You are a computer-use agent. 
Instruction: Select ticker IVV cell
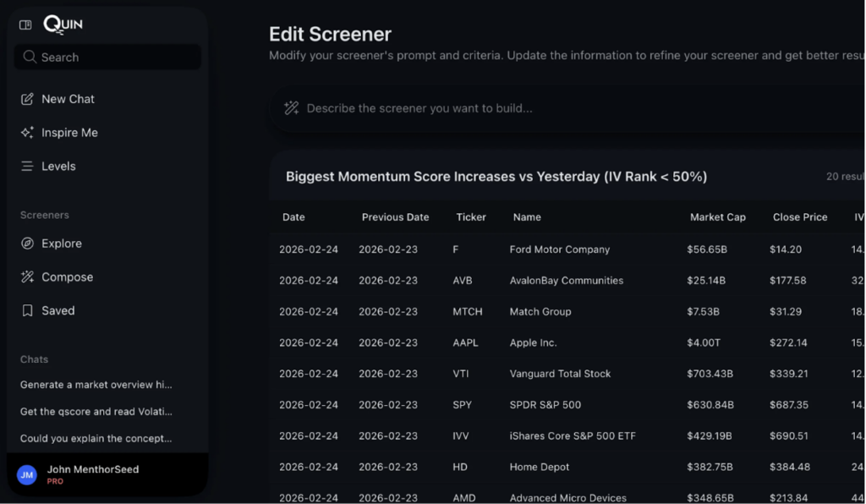tap(461, 436)
